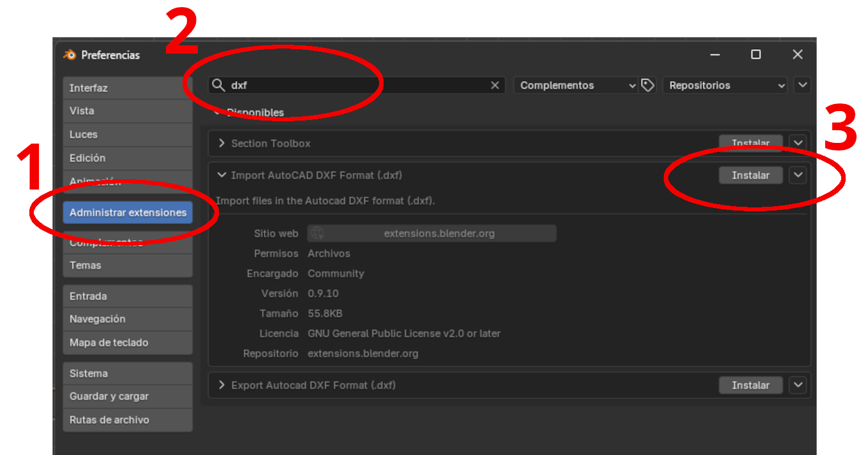Open the Sistema tab
The image size is (868, 455).
click(x=128, y=373)
